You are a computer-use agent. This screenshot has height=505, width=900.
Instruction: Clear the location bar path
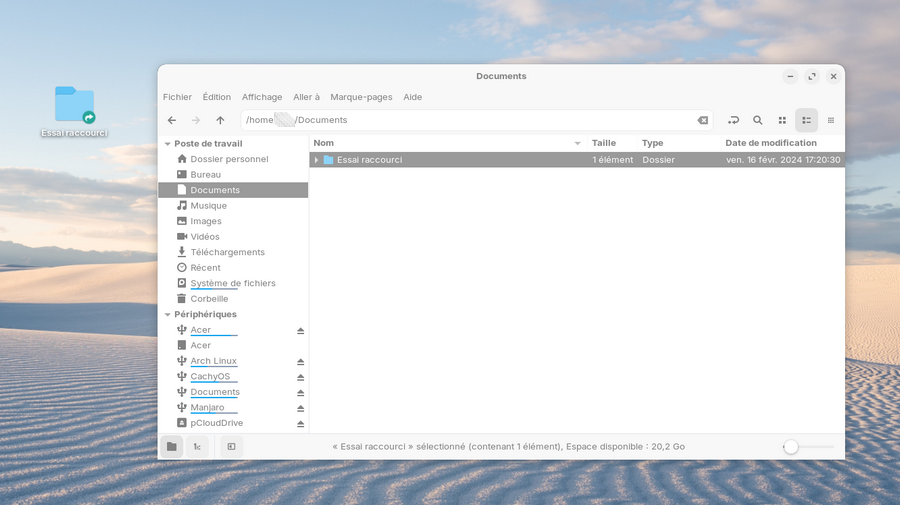[702, 120]
